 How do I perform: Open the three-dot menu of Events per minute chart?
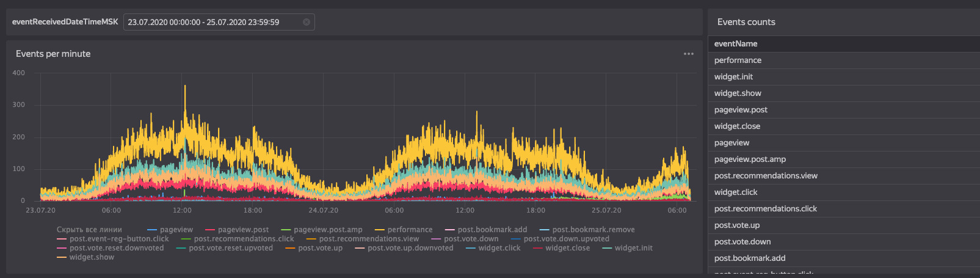point(689,54)
